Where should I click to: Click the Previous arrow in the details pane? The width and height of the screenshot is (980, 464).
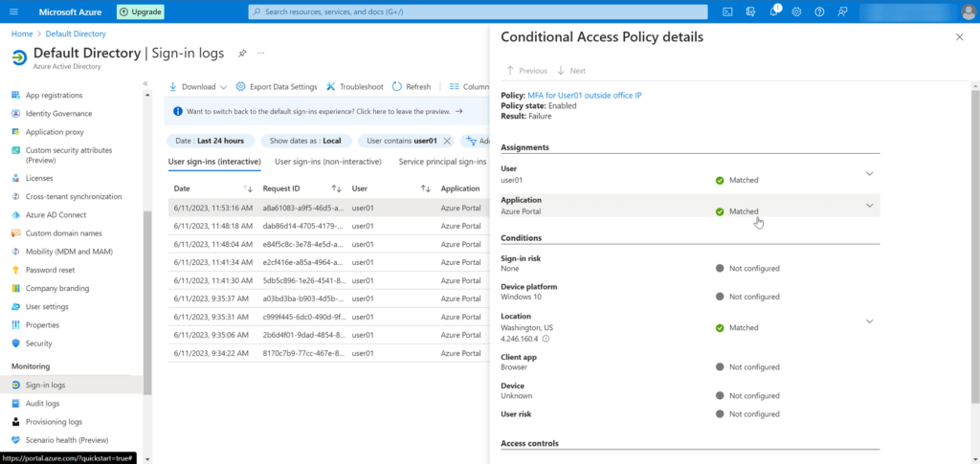point(526,71)
